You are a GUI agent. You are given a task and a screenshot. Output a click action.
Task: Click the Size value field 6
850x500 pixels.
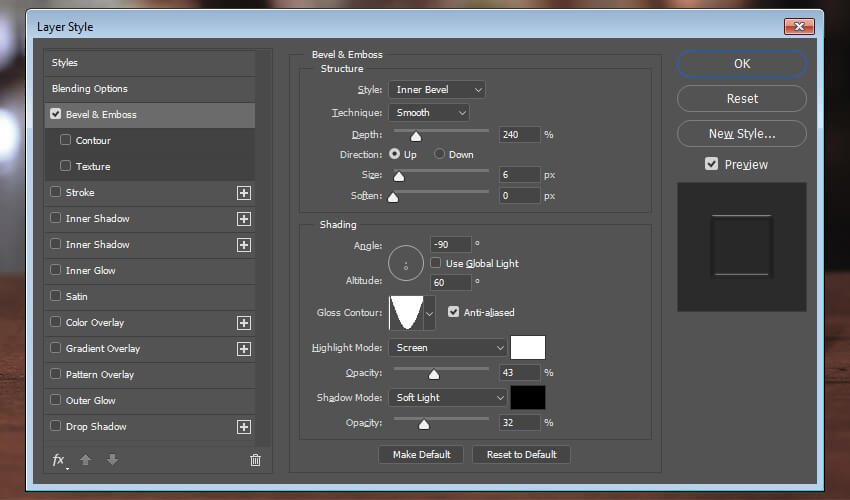(519, 175)
